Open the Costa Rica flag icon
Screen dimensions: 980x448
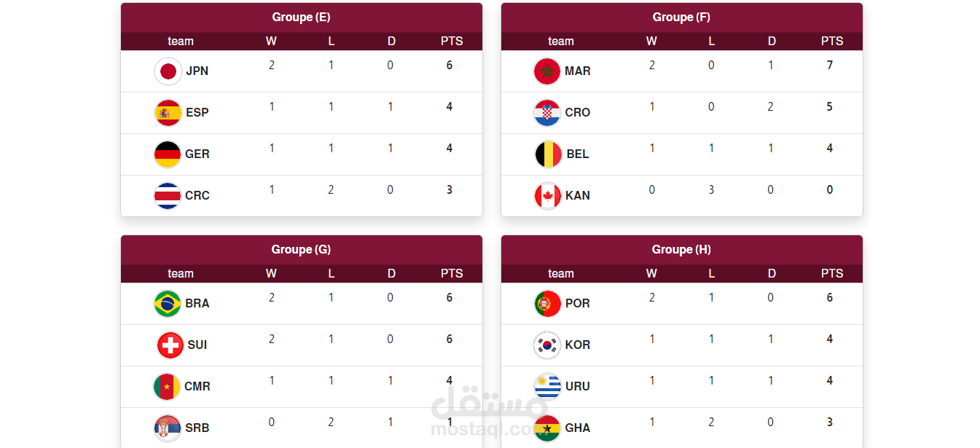(x=168, y=196)
